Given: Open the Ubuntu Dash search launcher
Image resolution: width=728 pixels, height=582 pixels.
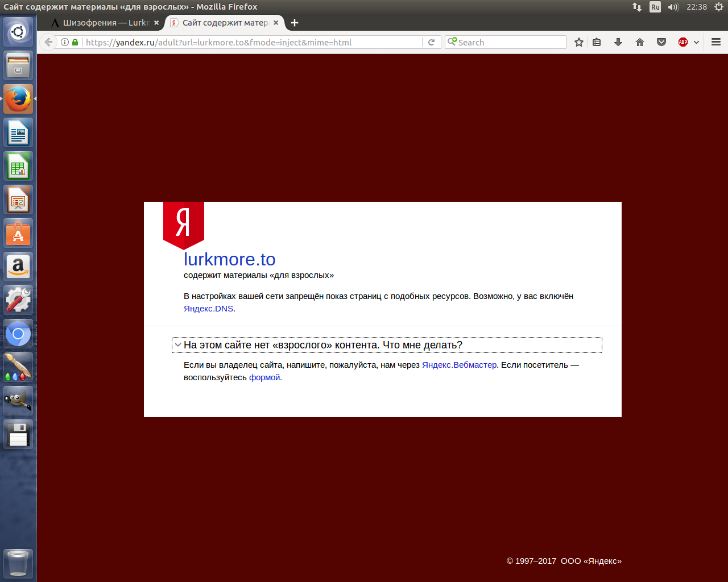Looking at the screenshot, I should tap(18, 32).
